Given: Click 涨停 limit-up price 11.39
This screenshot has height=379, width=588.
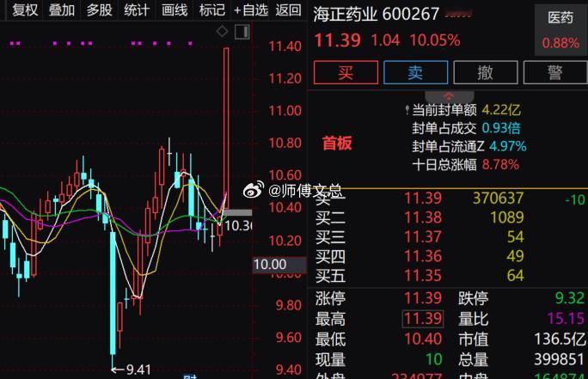Looking at the screenshot, I should [x=423, y=298].
